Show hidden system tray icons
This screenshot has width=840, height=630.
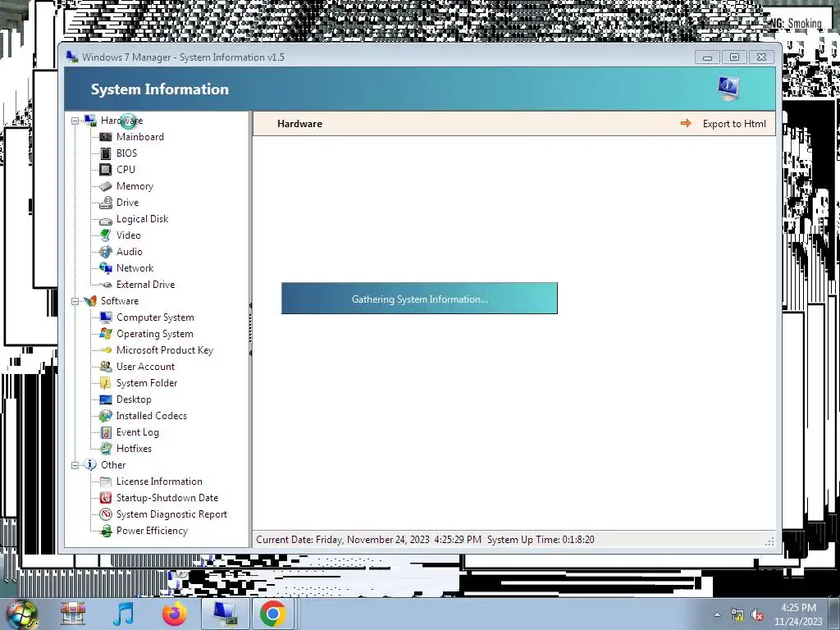click(x=717, y=614)
